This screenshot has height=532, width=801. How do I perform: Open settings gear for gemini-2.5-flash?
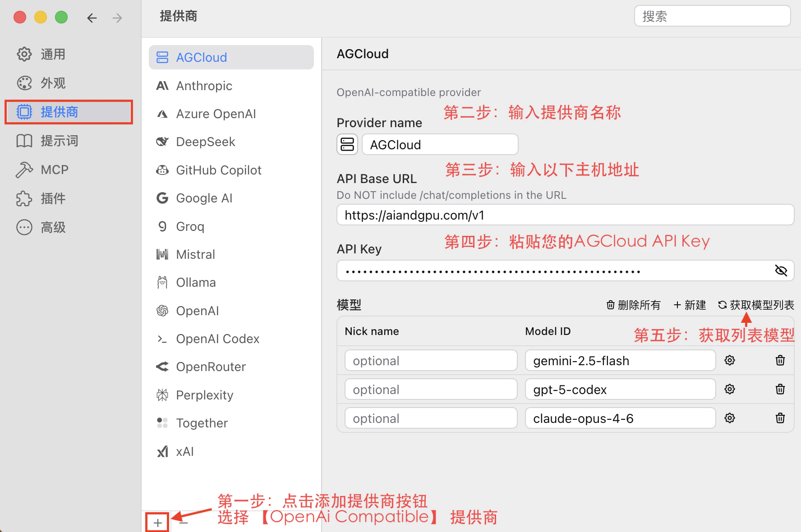click(x=730, y=360)
